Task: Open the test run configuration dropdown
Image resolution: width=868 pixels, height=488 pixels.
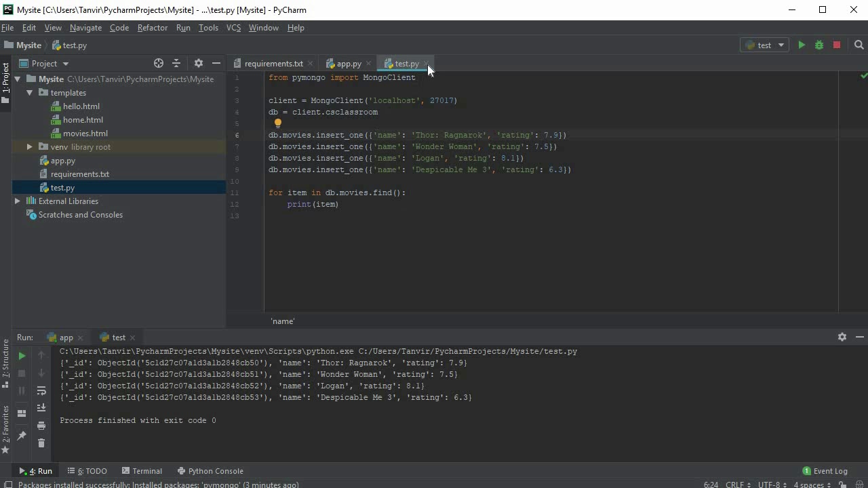Action: (764, 45)
